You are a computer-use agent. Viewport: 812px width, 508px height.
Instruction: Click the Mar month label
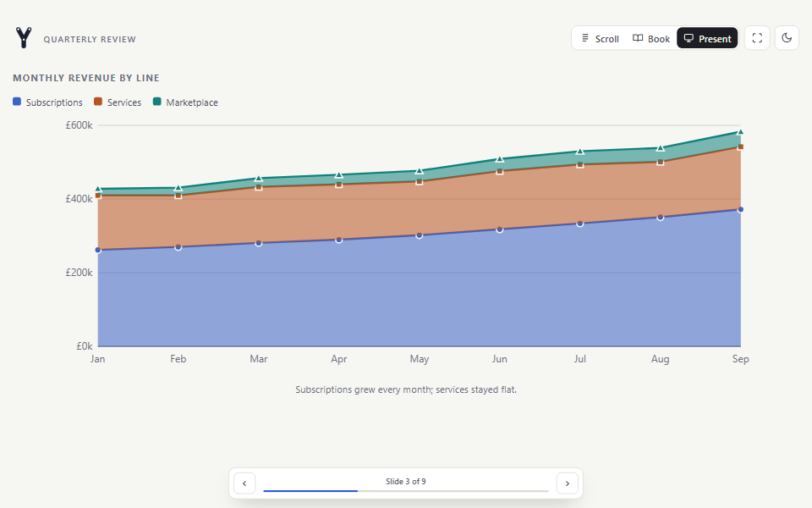point(259,359)
